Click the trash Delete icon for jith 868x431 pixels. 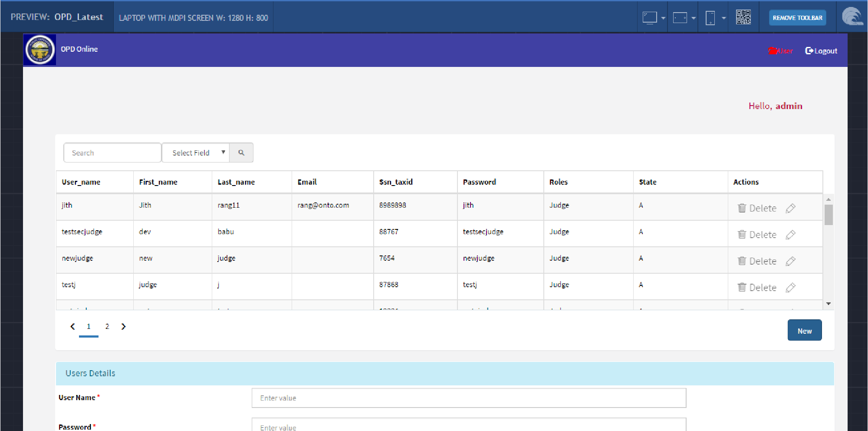click(742, 208)
